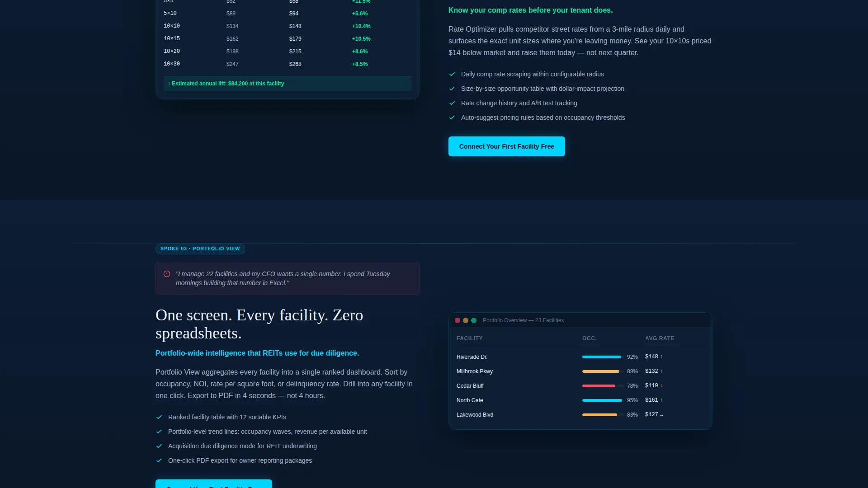This screenshot has width=868, height=488.
Task: Click the checkmark next to One-click PDF export
Action: tap(159, 460)
